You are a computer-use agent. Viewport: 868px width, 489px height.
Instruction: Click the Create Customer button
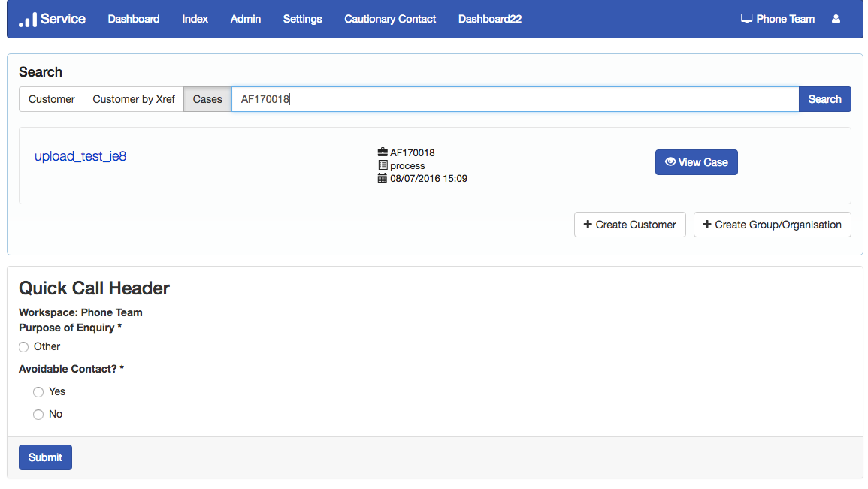point(630,225)
